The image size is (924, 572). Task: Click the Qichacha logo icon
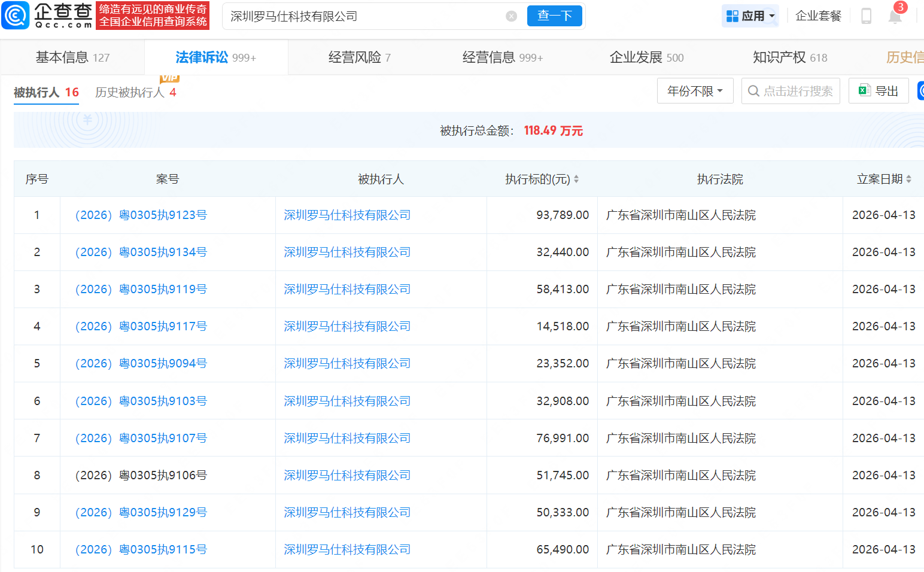point(16,16)
